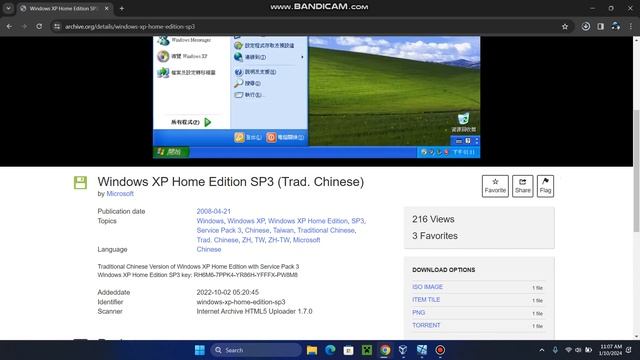The height and width of the screenshot is (360, 640).
Task: Open Chrome downloads icon
Action: tap(586, 27)
